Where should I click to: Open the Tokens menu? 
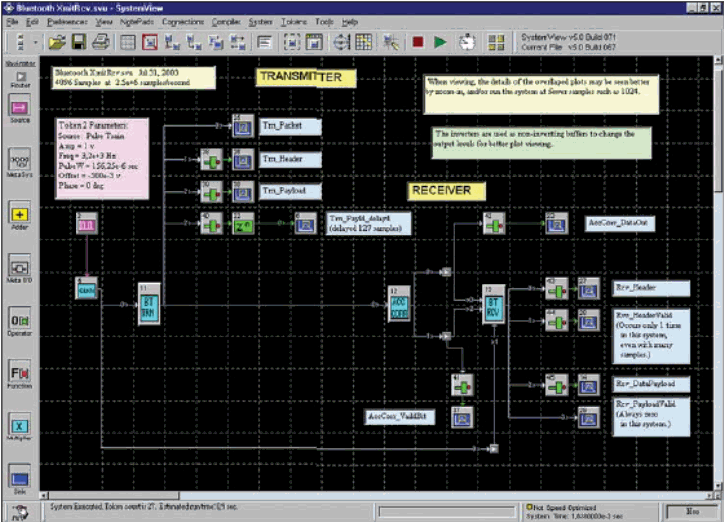293,21
